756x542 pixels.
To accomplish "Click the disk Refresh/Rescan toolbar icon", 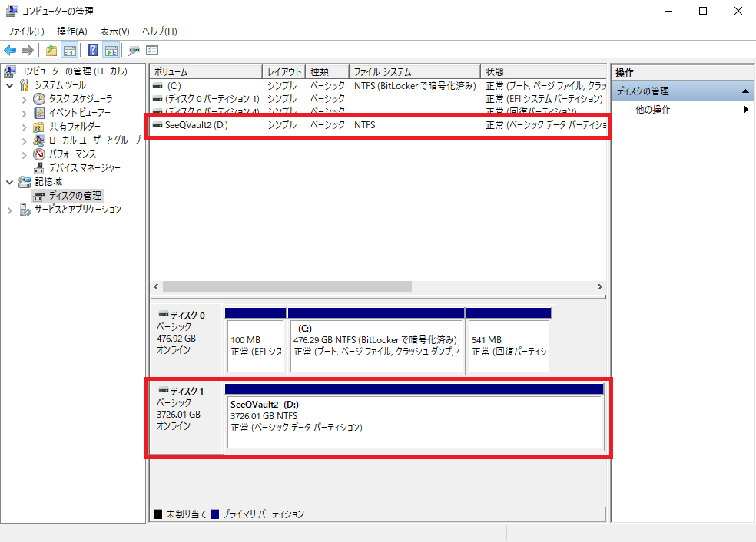I will pyautogui.click(x=134, y=51).
